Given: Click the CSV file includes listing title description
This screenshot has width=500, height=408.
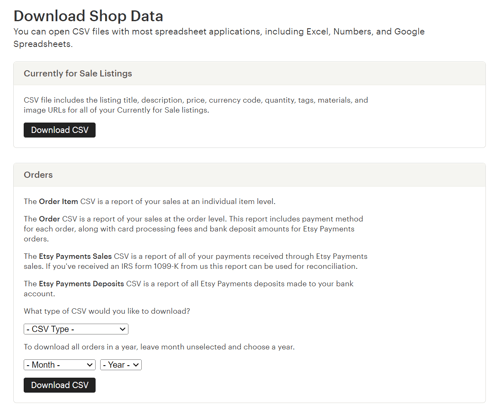Looking at the screenshot, I should tap(196, 105).
